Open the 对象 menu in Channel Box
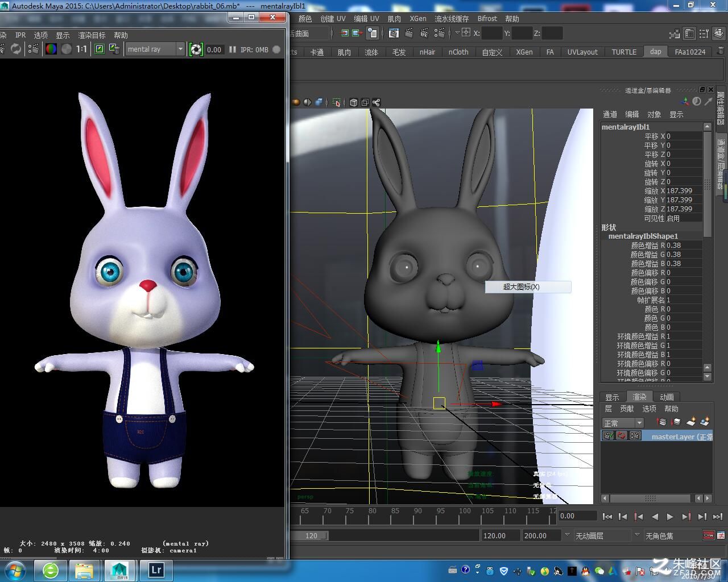This screenshot has width=728, height=582. click(654, 114)
